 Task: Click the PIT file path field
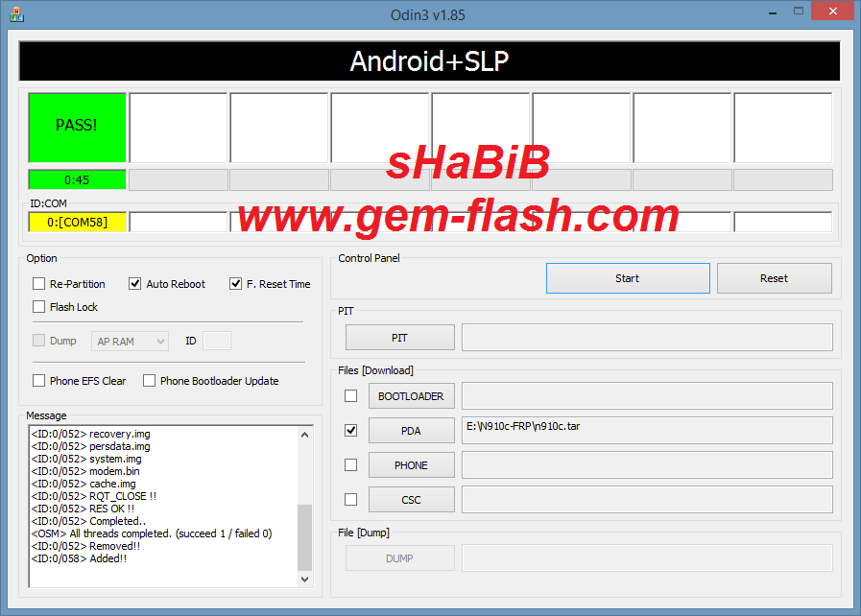(x=647, y=337)
